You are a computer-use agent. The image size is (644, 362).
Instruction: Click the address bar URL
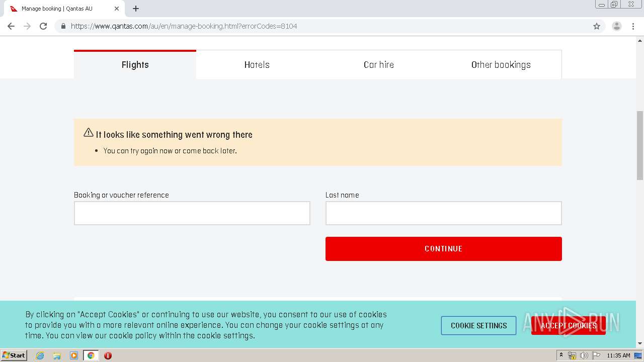click(x=184, y=26)
